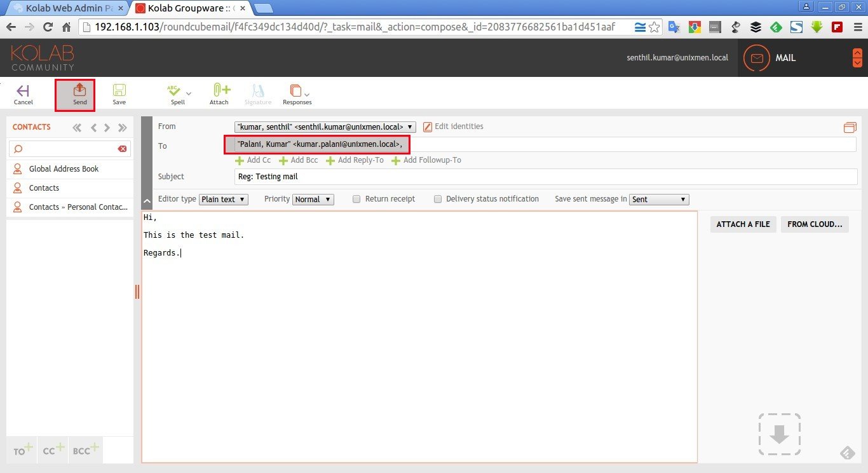Image resolution: width=868 pixels, height=473 pixels.
Task: Open Responses toolbar icon
Action: [295, 91]
